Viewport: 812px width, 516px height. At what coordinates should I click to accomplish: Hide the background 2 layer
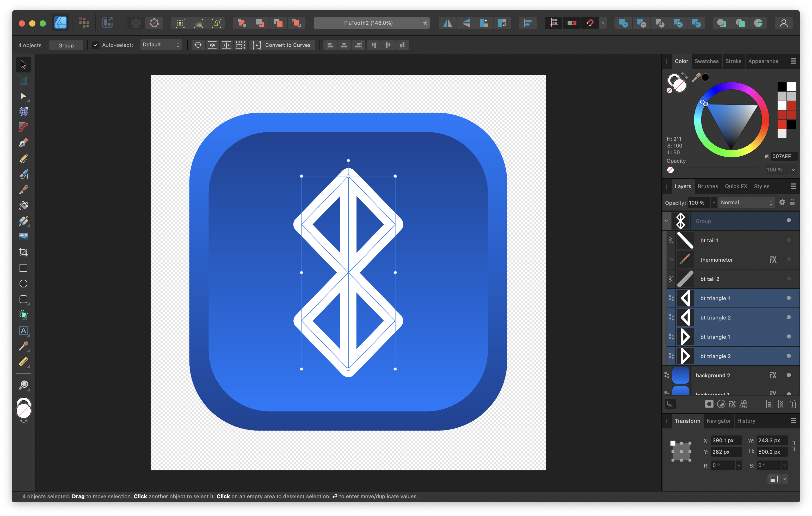788,375
